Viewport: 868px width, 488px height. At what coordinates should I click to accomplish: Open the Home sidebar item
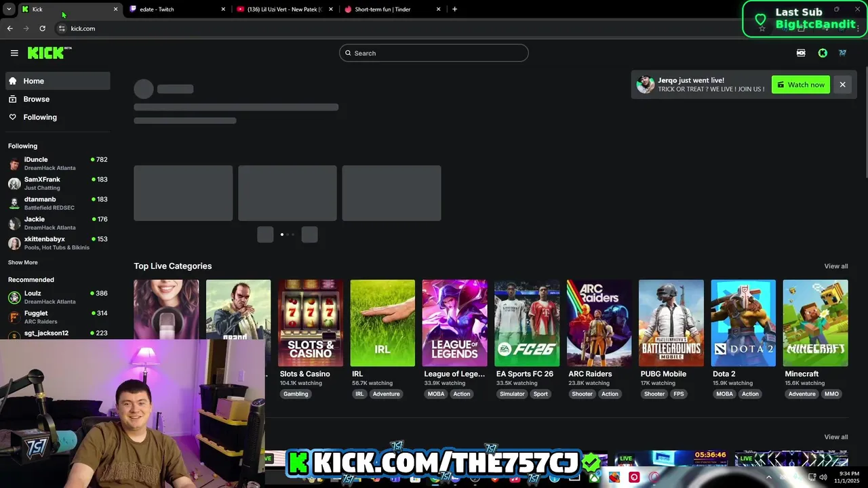(x=58, y=81)
